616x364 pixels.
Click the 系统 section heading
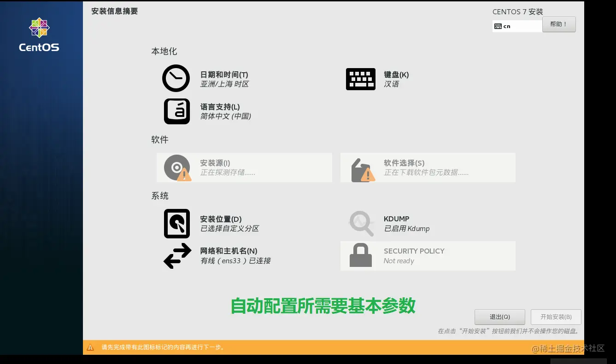coord(160,196)
